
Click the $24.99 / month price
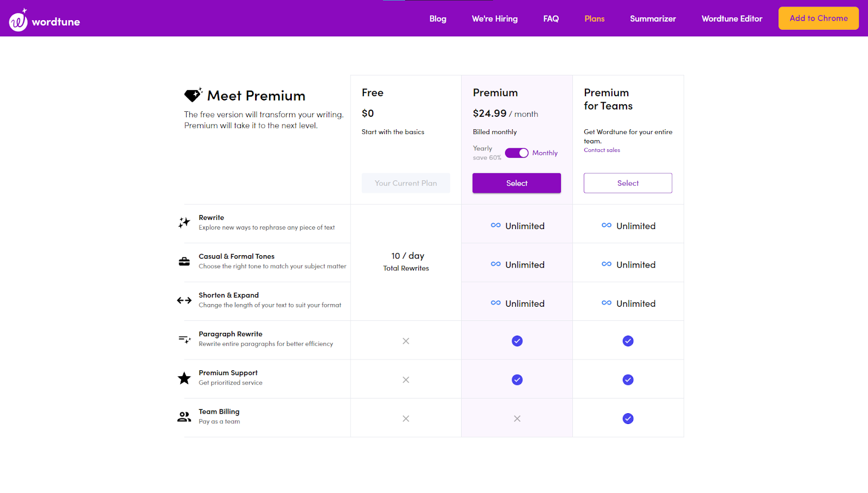(x=506, y=113)
